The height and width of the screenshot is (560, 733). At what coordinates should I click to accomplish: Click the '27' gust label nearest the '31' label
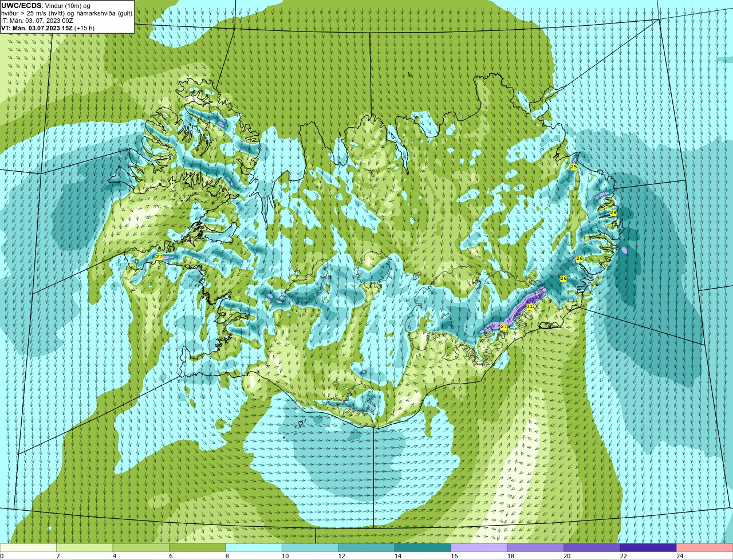[503, 326]
